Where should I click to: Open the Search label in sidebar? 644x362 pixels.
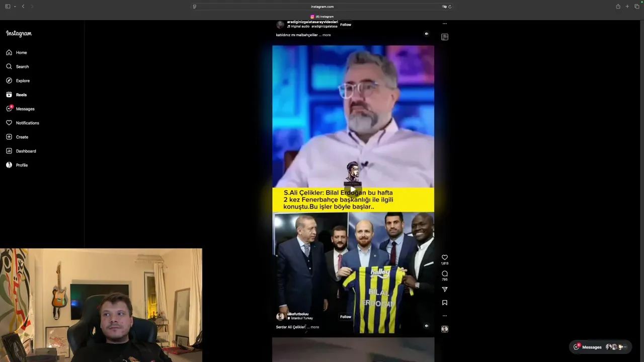point(22,66)
